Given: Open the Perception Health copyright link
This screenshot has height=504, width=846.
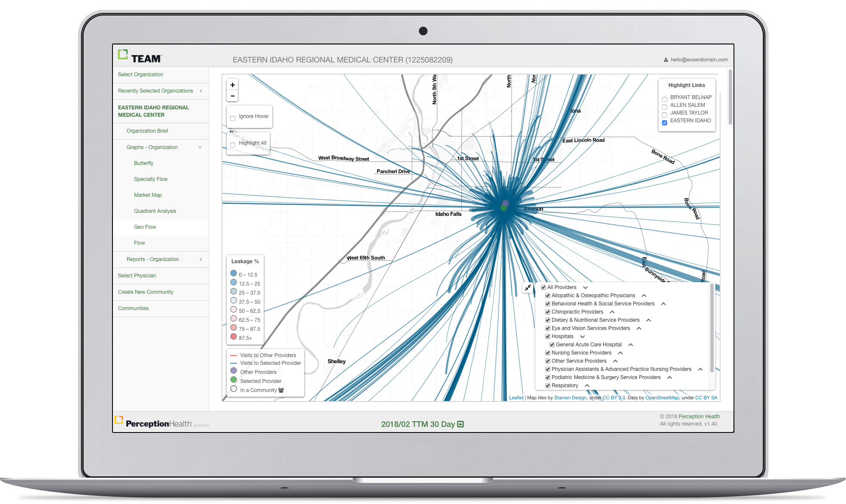Looking at the screenshot, I should (x=699, y=417).
